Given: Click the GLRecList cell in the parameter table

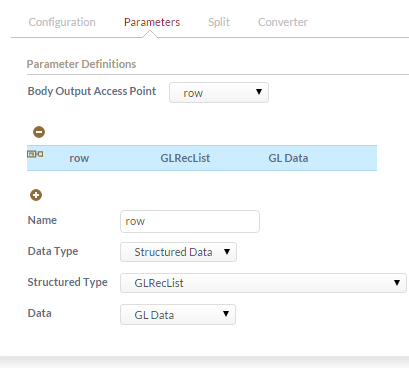Looking at the screenshot, I should click(185, 158).
